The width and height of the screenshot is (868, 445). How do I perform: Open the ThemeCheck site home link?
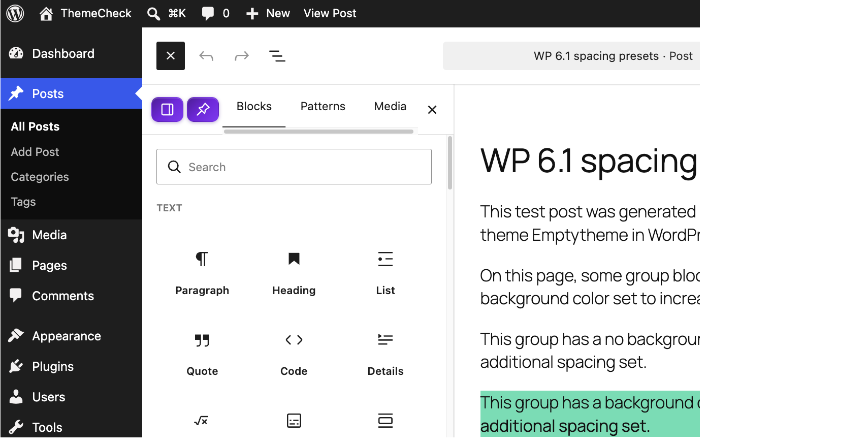(x=85, y=13)
